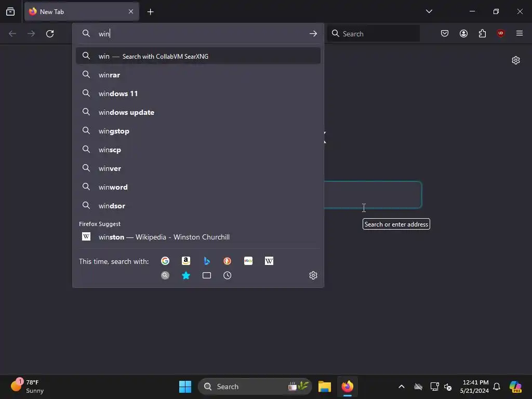The height and width of the screenshot is (399, 532).
Task: Show hidden system tray icons
Action: (x=402, y=387)
